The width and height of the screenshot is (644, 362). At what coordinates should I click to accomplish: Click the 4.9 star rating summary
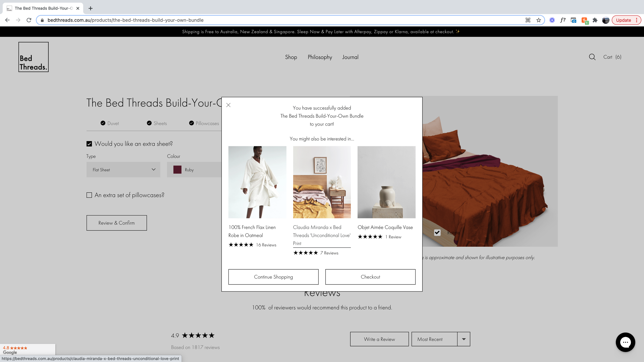tap(193, 335)
